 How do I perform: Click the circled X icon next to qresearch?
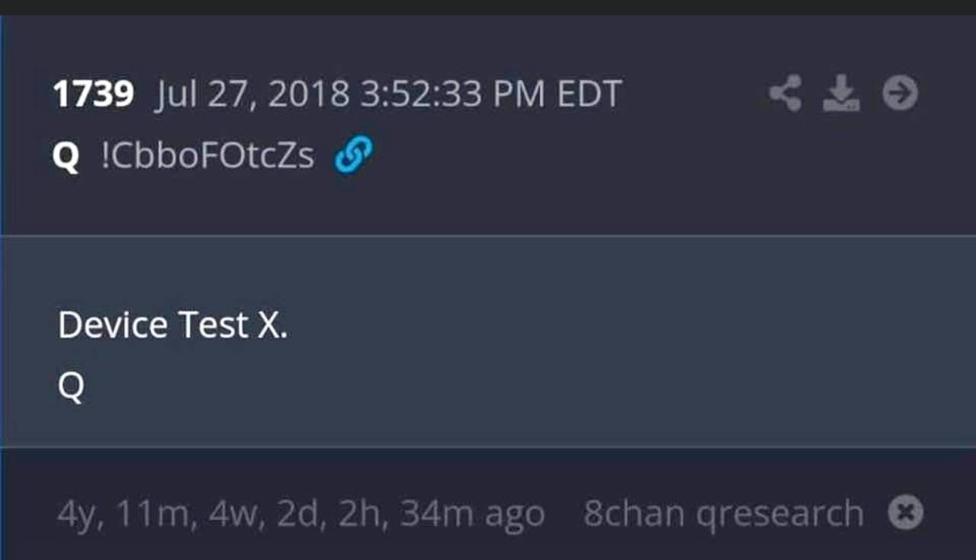[905, 514]
